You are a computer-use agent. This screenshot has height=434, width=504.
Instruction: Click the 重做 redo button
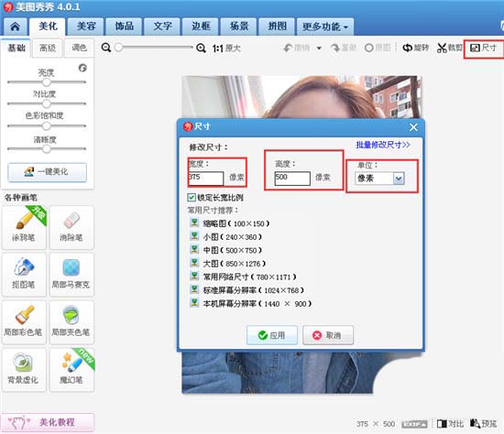(344, 49)
